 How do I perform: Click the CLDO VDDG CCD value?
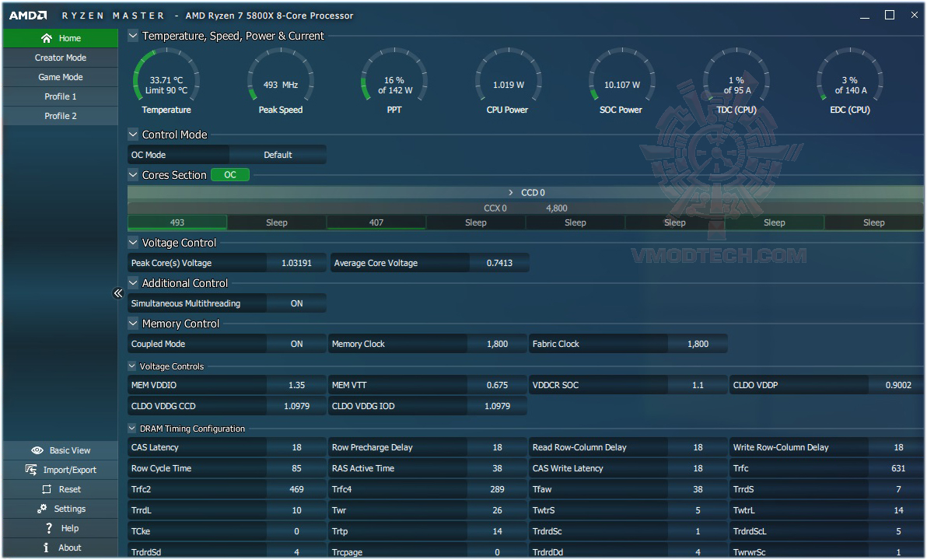296,406
